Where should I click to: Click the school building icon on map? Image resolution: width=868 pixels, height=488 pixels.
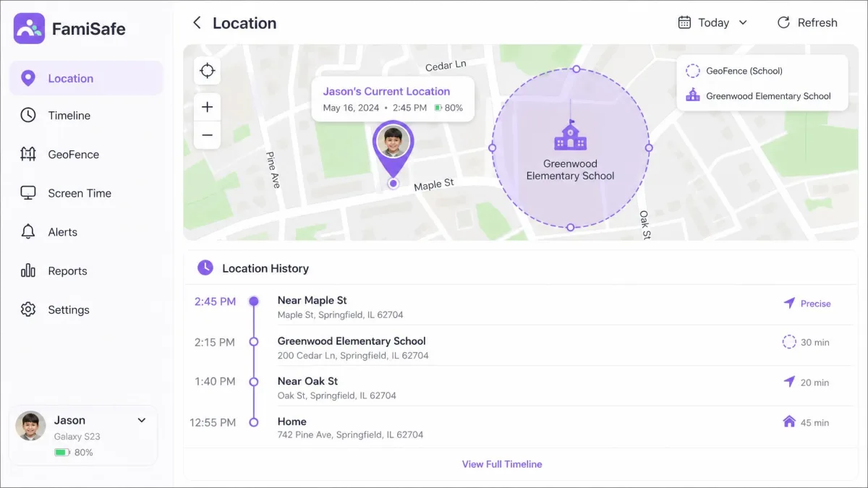click(571, 136)
